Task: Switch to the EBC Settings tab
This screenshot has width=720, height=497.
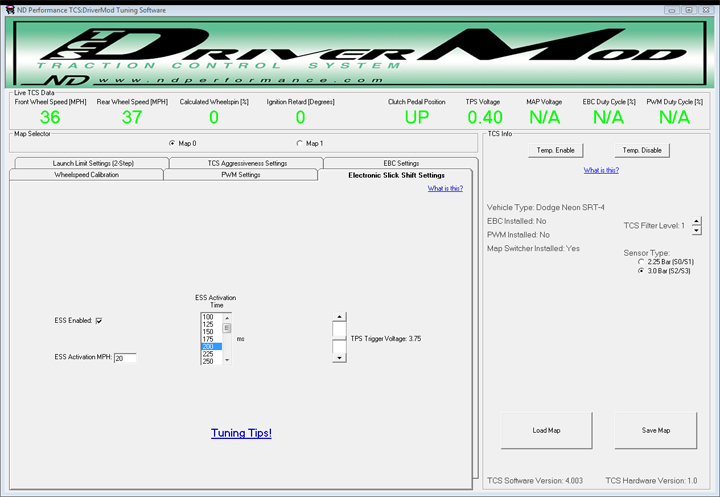Action: (x=401, y=163)
